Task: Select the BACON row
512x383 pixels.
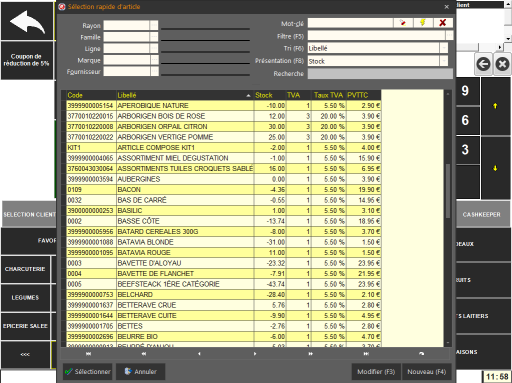Action: click(223, 190)
